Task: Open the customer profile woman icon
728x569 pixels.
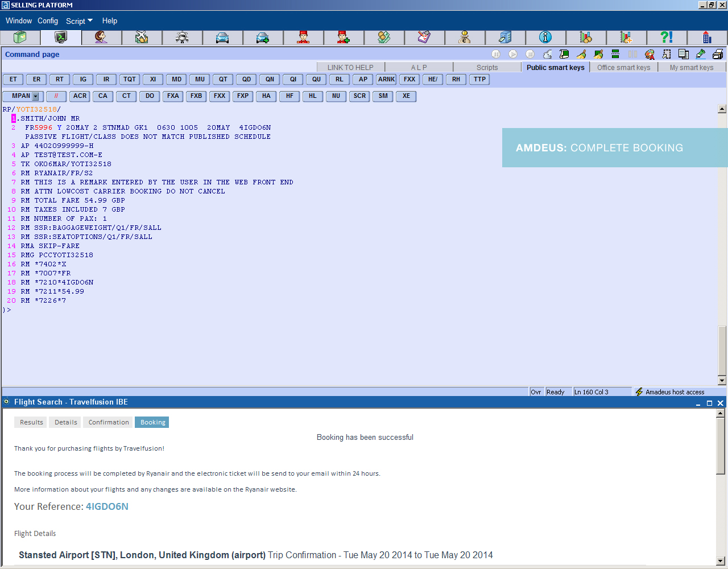Action: [101, 38]
